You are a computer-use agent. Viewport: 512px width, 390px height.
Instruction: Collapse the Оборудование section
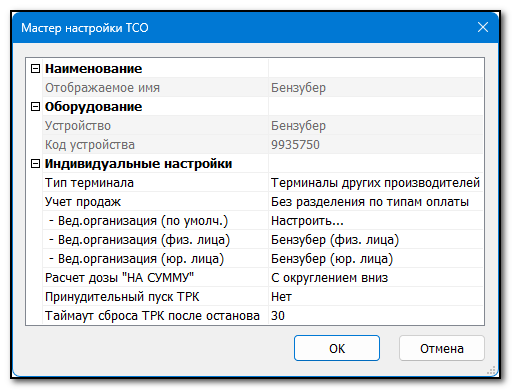35,107
